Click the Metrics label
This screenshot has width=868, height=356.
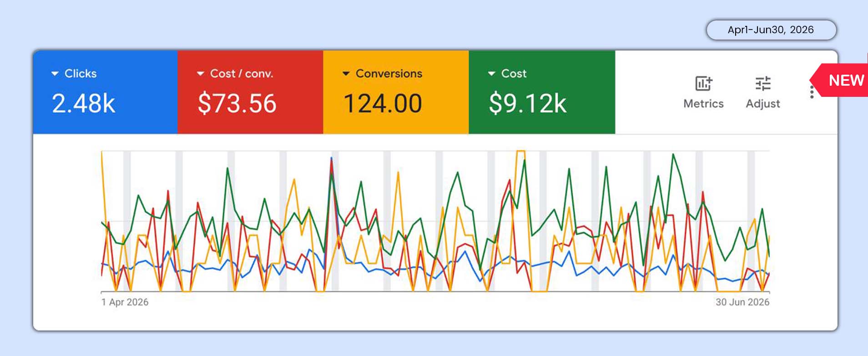pos(703,104)
